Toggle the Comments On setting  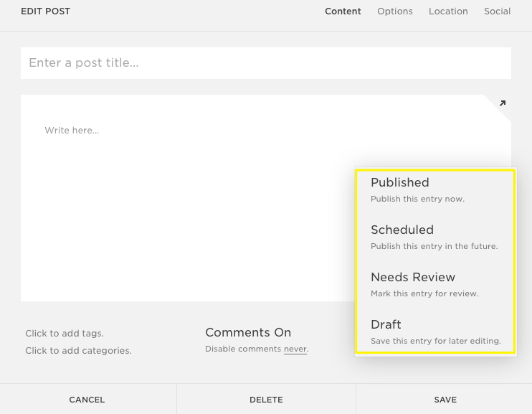[x=248, y=332]
